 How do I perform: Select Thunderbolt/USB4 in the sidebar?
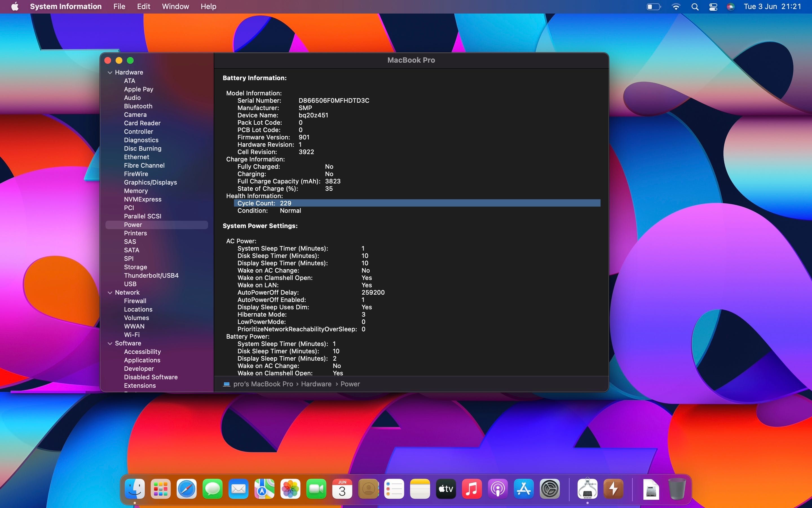pos(151,275)
